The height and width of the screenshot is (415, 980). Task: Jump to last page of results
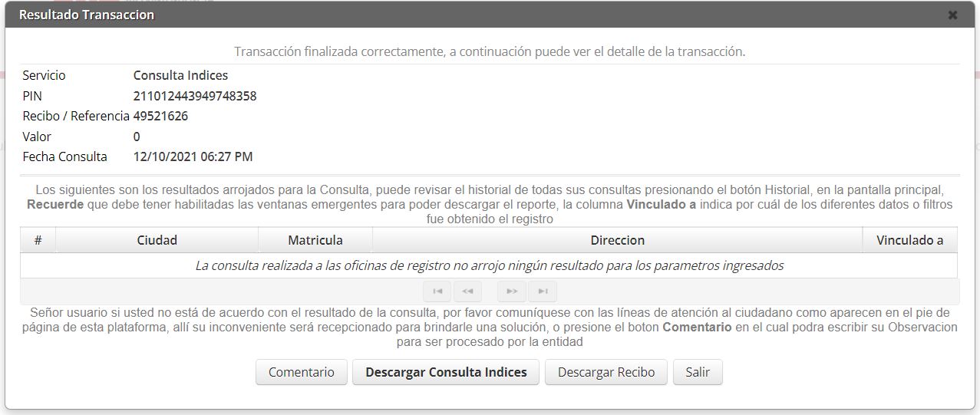coord(543,291)
